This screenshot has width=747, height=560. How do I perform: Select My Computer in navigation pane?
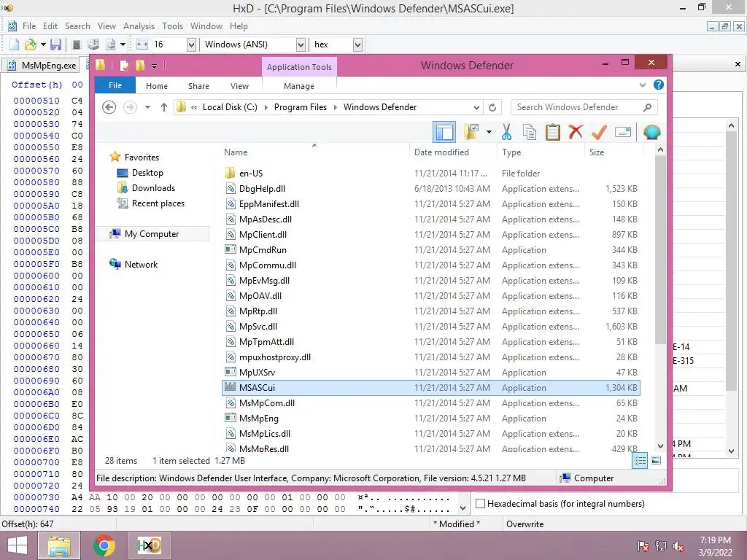[x=152, y=234]
